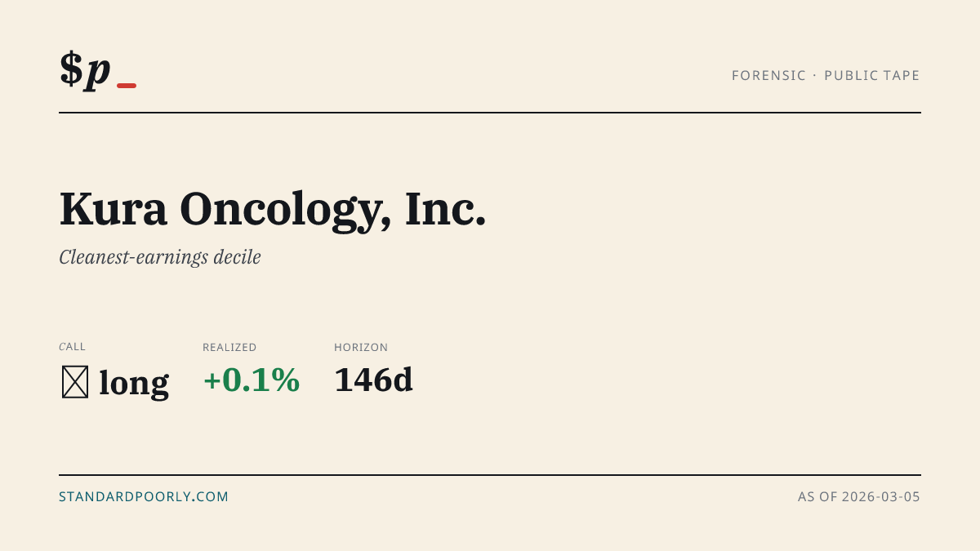This screenshot has height=551, width=980.
Task: Select the Kura Oncology, Inc. heading
Action: (273, 211)
